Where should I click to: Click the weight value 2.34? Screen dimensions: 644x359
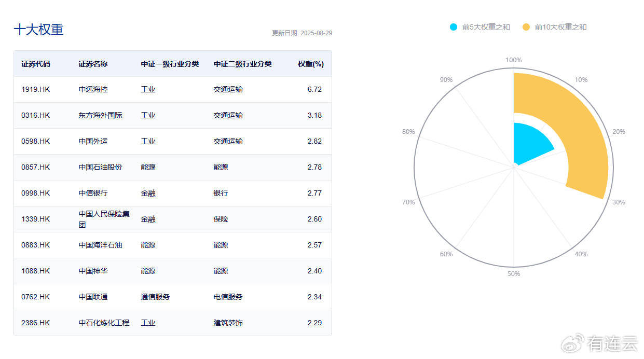[314, 297]
